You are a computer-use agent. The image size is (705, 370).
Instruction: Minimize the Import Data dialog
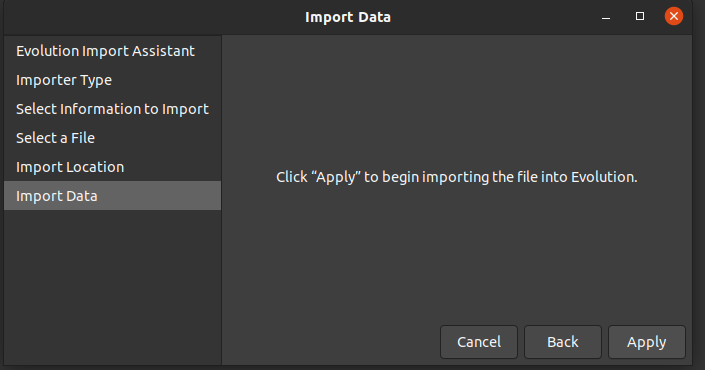(x=606, y=17)
